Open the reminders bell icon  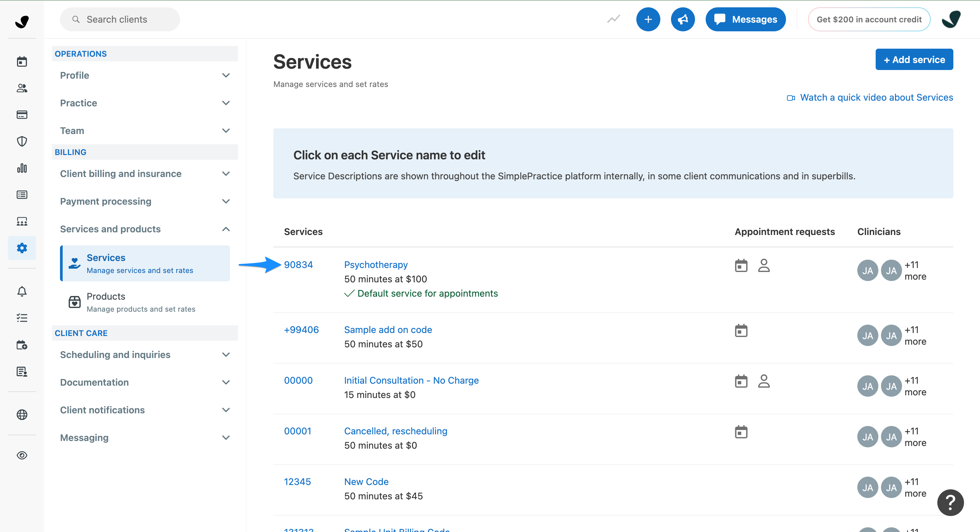[x=22, y=291]
